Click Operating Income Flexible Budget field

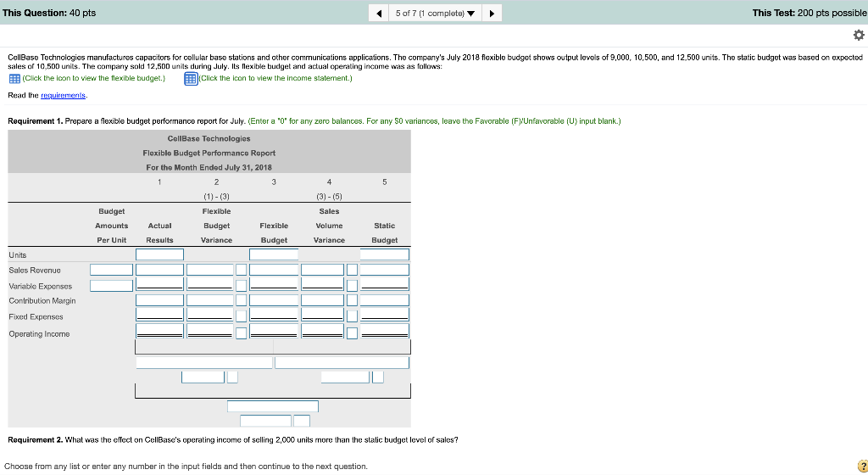tap(274, 331)
